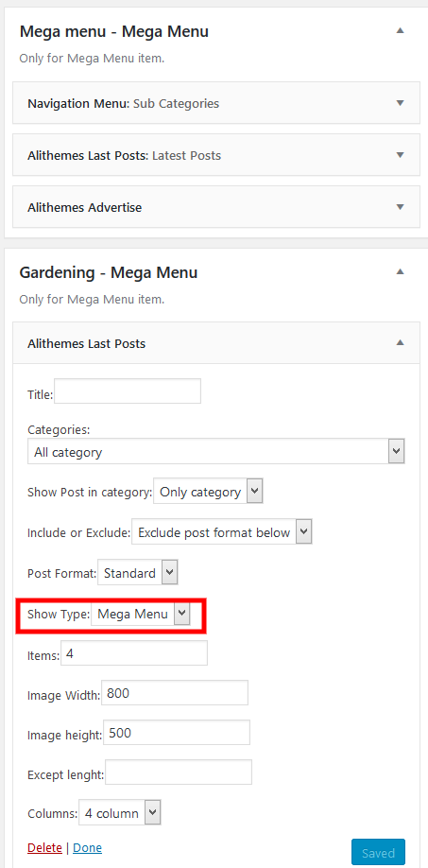Viewport: 428px width, 868px height.
Task: Click the Image Width field
Action: tap(175, 692)
